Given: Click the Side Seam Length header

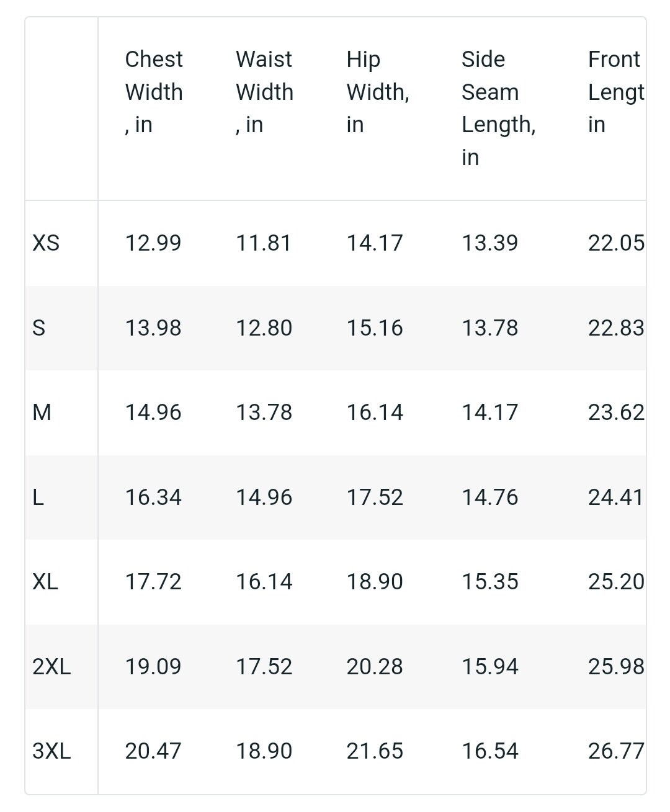Looking at the screenshot, I should pyautogui.click(x=498, y=108).
